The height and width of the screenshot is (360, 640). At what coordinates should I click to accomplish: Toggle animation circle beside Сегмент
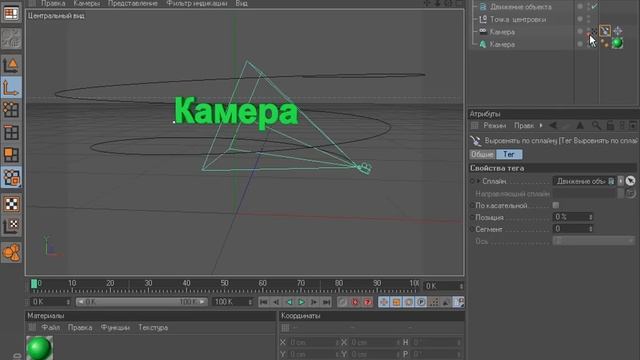click(x=472, y=229)
